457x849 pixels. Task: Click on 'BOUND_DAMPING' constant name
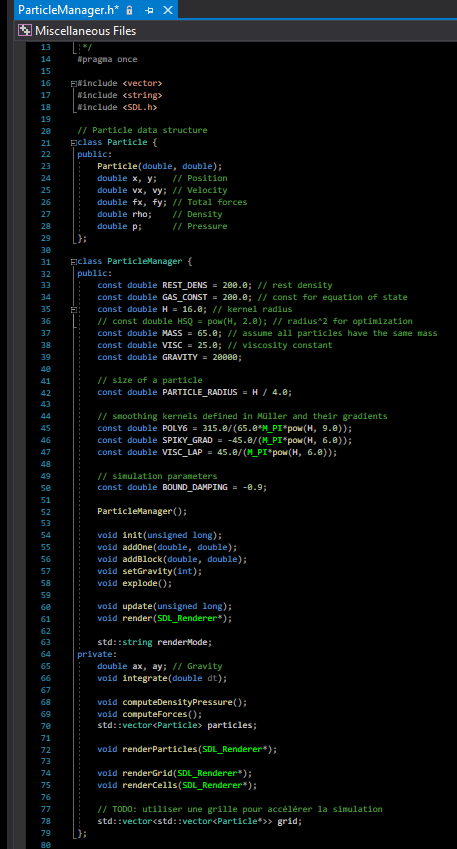[195, 488]
